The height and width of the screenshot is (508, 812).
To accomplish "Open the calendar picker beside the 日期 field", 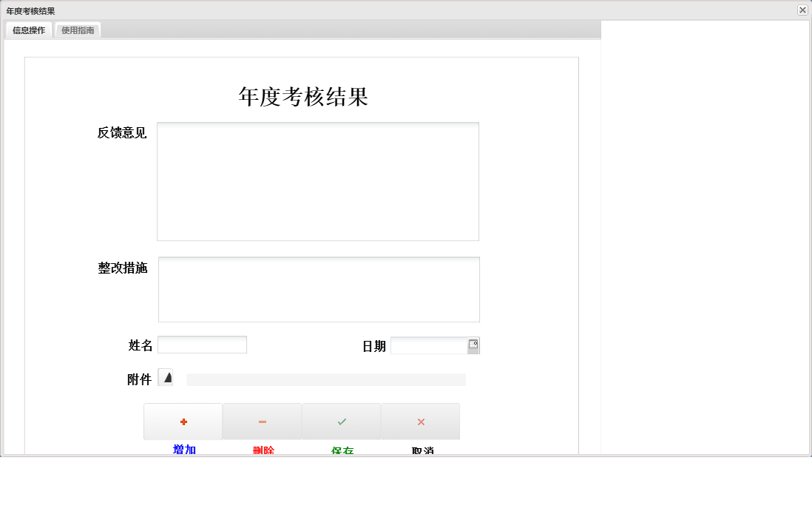I will [x=474, y=345].
